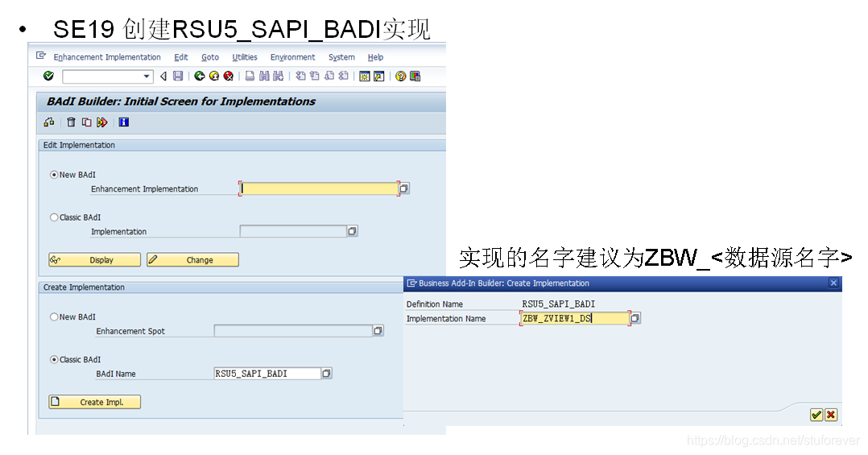Click the blue Information icon
Screen dimensions: 868x455
pos(123,122)
